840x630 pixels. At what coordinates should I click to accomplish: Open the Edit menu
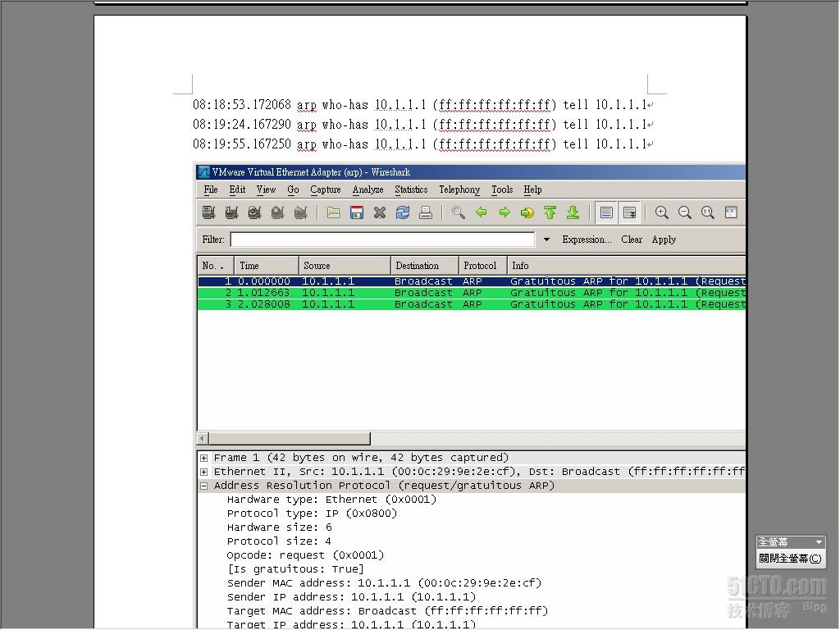(x=237, y=189)
